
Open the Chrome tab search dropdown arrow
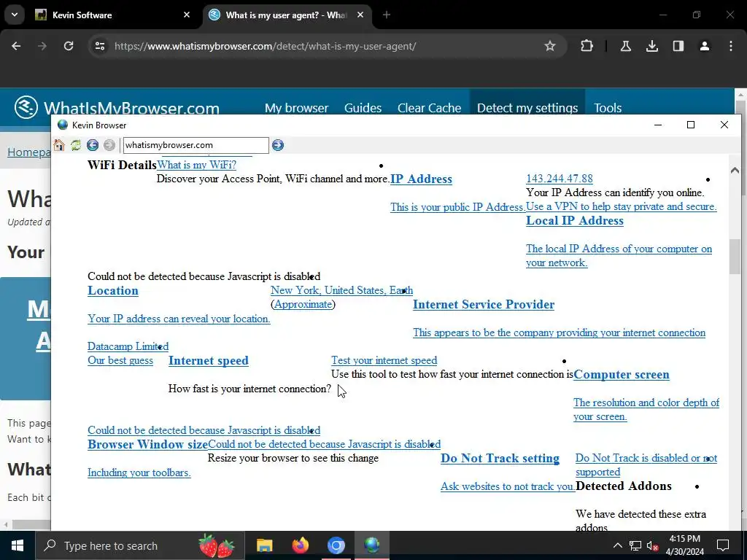(15, 15)
